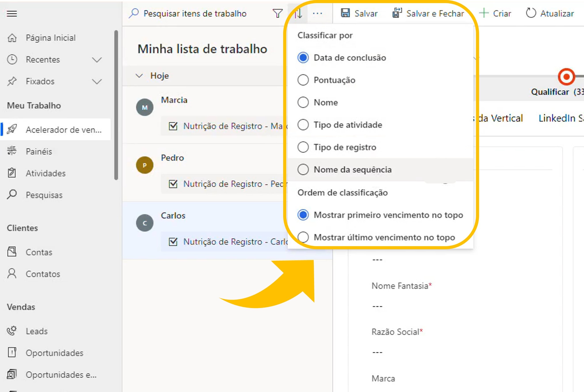Open the filter funnel icon
The height and width of the screenshot is (392, 584).
(277, 13)
